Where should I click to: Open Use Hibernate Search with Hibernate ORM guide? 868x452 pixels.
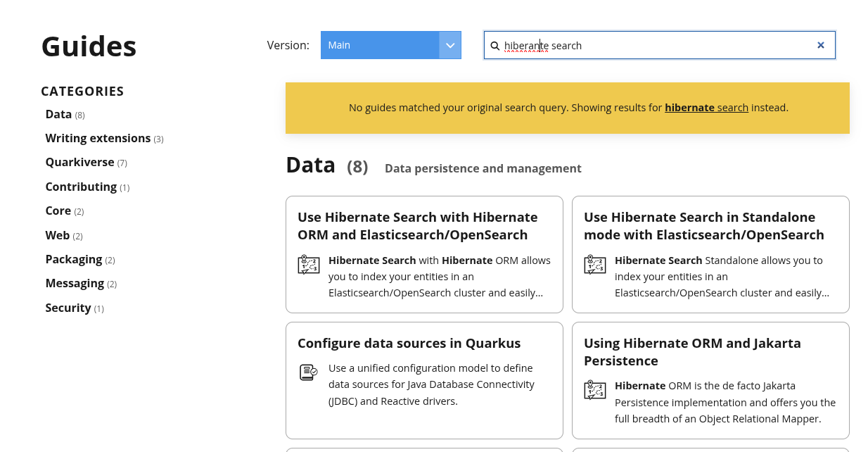[418, 226]
